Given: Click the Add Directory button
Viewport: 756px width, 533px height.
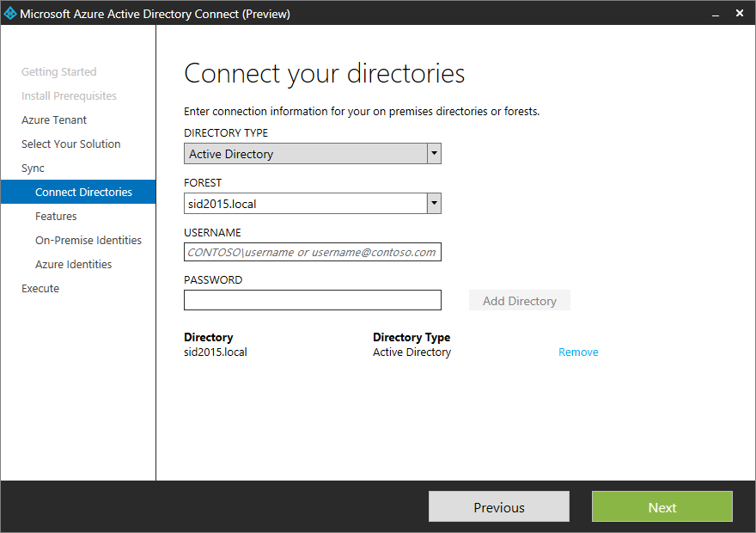Looking at the screenshot, I should [519, 300].
